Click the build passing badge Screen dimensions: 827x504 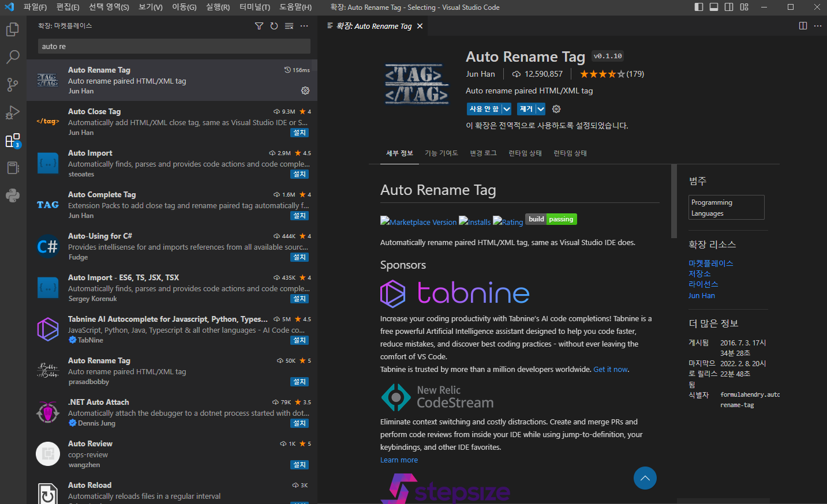click(551, 219)
